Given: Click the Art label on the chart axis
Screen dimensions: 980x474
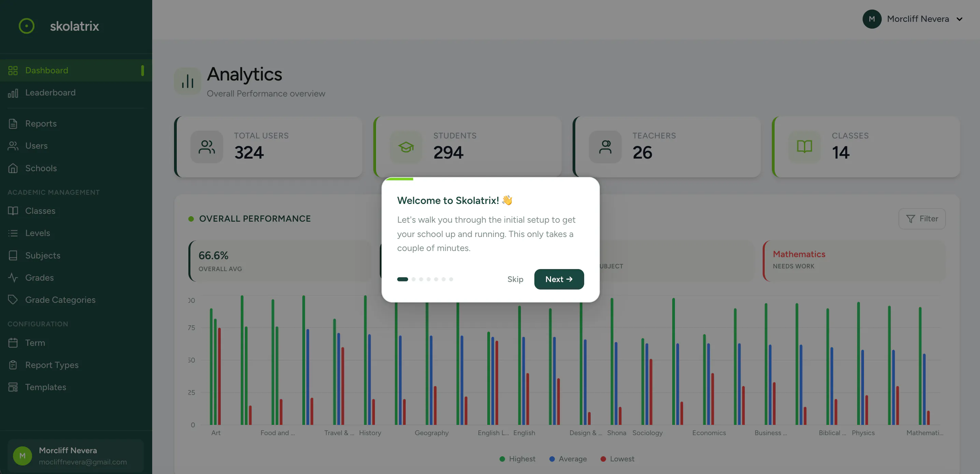Looking at the screenshot, I should 216,433.
